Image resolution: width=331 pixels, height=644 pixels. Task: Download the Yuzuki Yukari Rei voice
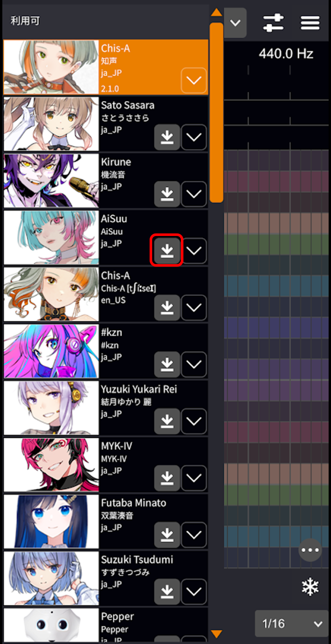(x=167, y=421)
